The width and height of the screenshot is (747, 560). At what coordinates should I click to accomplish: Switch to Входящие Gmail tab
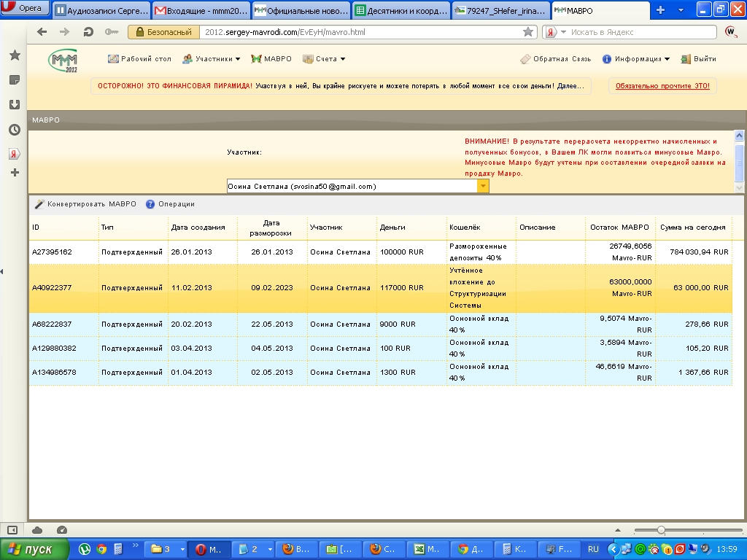tap(201, 10)
